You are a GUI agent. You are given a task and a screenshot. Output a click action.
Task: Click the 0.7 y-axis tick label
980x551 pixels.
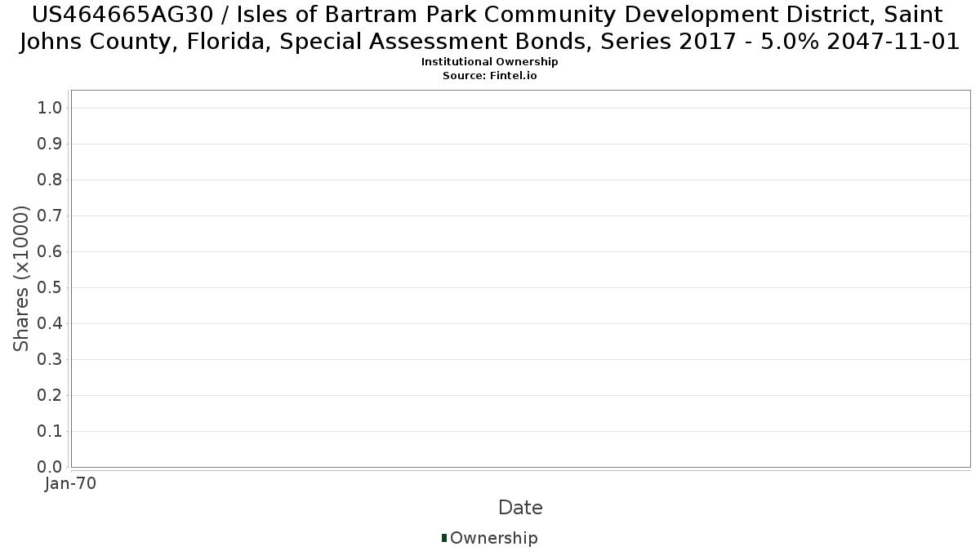pos(50,216)
